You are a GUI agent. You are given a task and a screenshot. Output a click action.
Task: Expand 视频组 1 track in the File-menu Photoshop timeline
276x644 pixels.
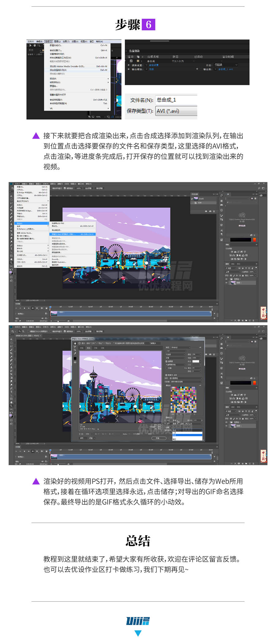pyautogui.click(x=16, y=314)
